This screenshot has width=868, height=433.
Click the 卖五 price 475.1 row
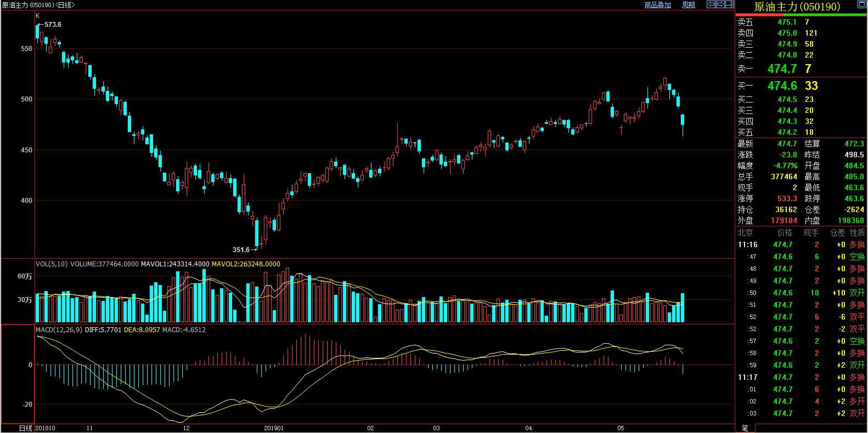coord(787,22)
